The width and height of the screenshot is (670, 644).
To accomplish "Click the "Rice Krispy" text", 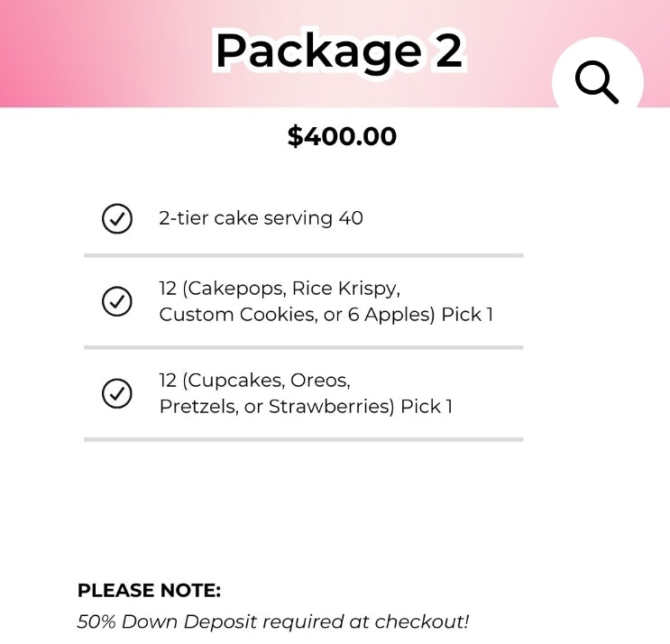I will pos(345,289).
